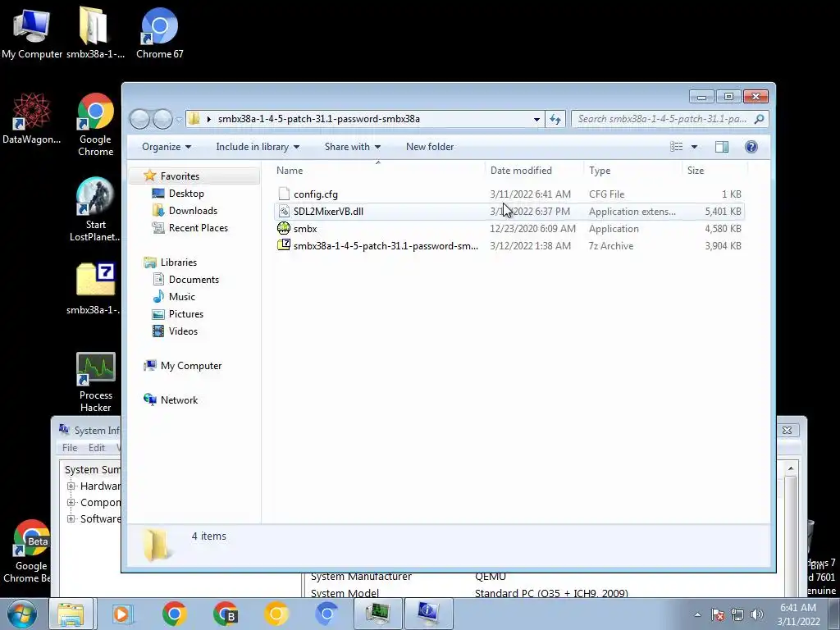Open My Computer desktop icon
This screenshot has height=630, width=840.
[32, 33]
